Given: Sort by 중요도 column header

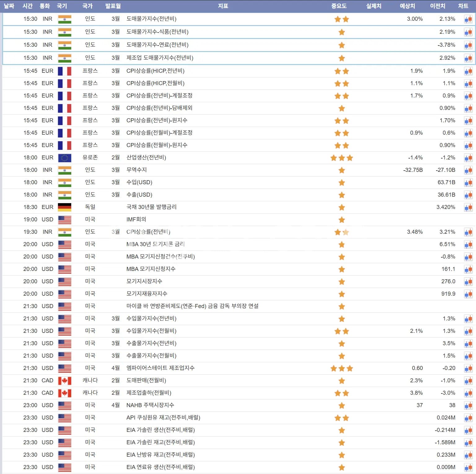Looking at the screenshot, I should [339, 6].
